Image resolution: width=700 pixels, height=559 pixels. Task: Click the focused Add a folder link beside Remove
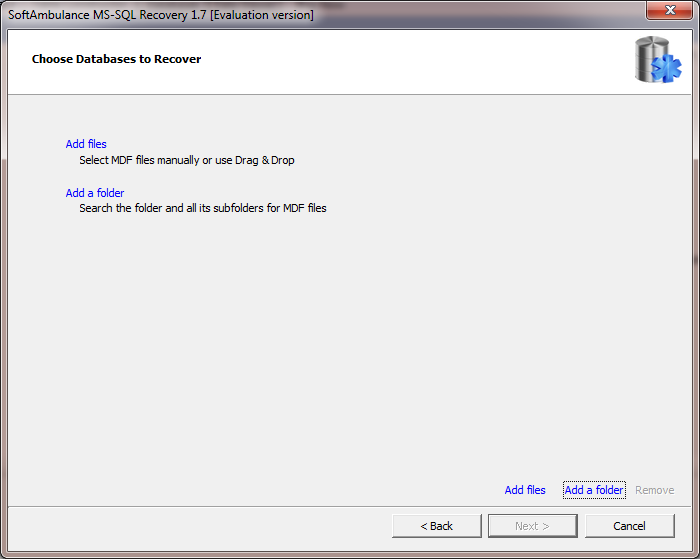point(594,490)
